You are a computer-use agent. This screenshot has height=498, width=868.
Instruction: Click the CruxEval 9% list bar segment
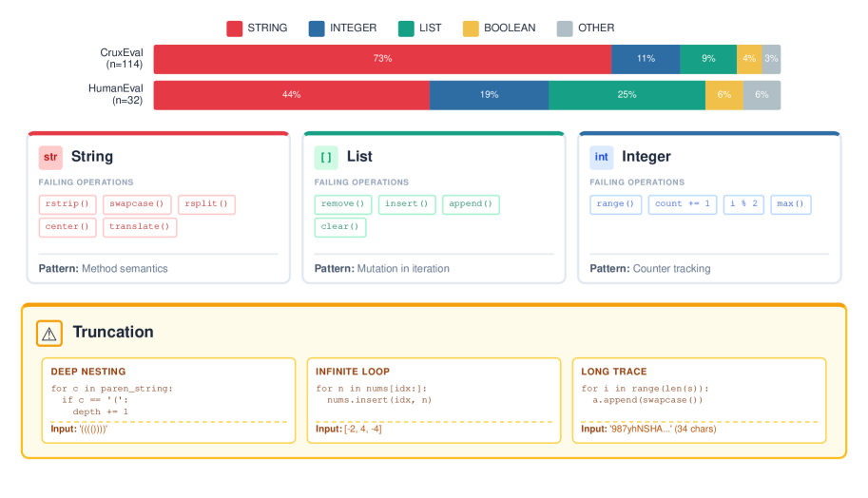(x=708, y=59)
